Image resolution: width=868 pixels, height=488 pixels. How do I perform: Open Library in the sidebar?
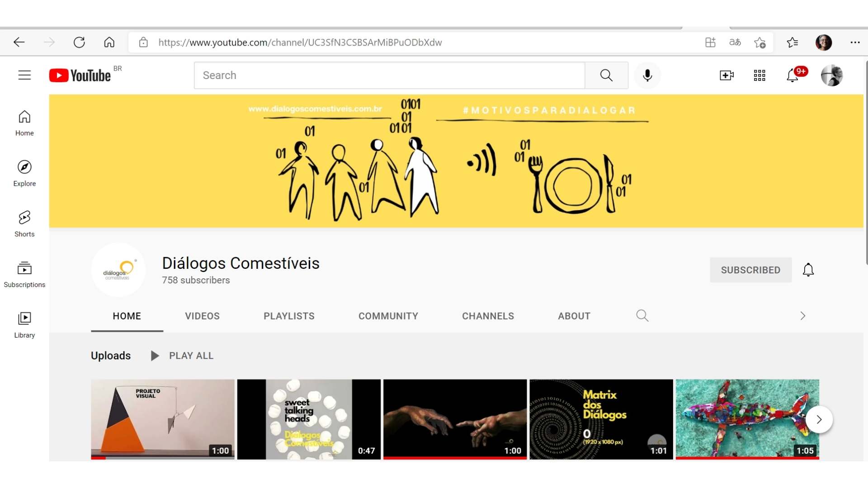coord(24,325)
